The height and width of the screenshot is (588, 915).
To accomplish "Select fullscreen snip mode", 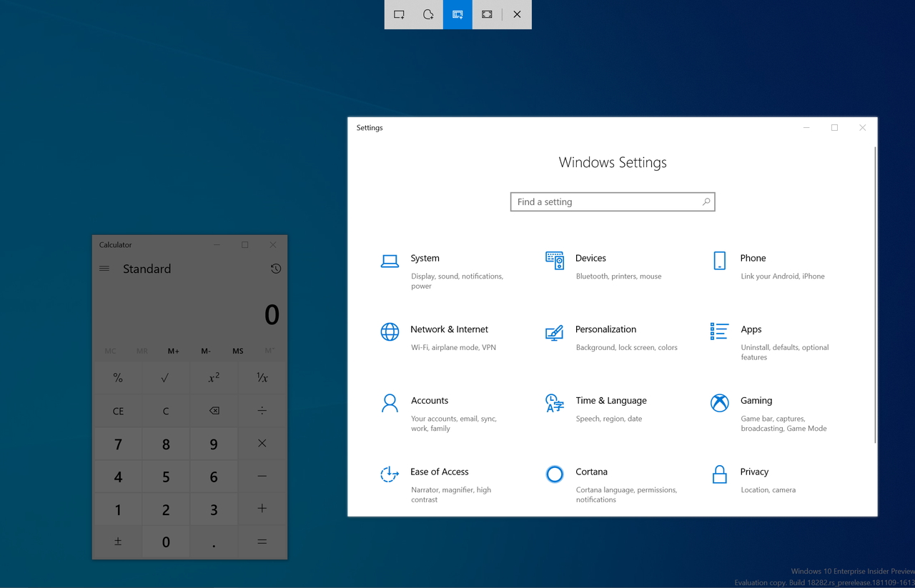I will click(x=487, y=14).
